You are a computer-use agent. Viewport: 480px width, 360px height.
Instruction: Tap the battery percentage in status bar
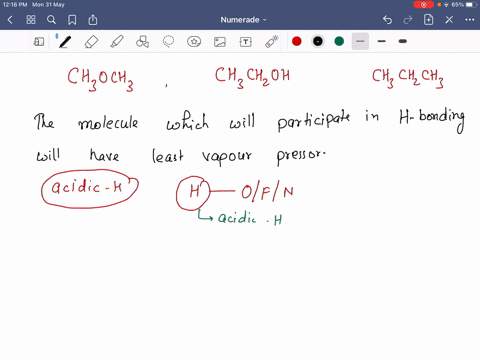[457, 5]
